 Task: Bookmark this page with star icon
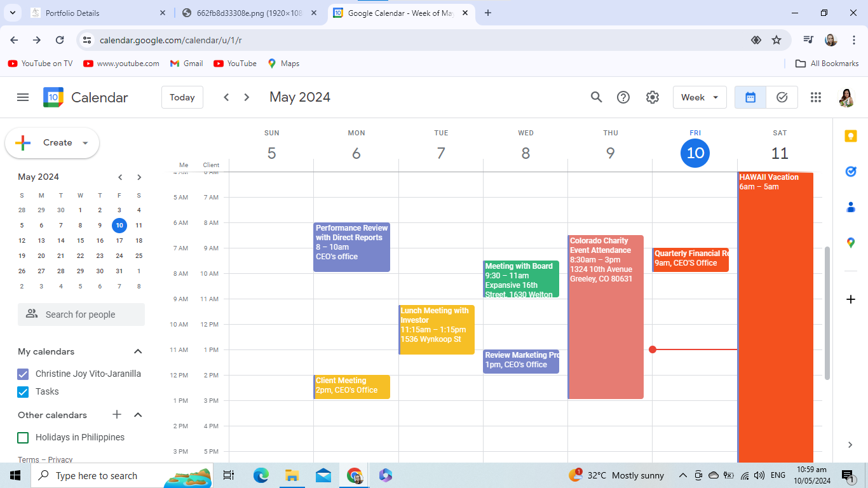[x=776, y=40]
